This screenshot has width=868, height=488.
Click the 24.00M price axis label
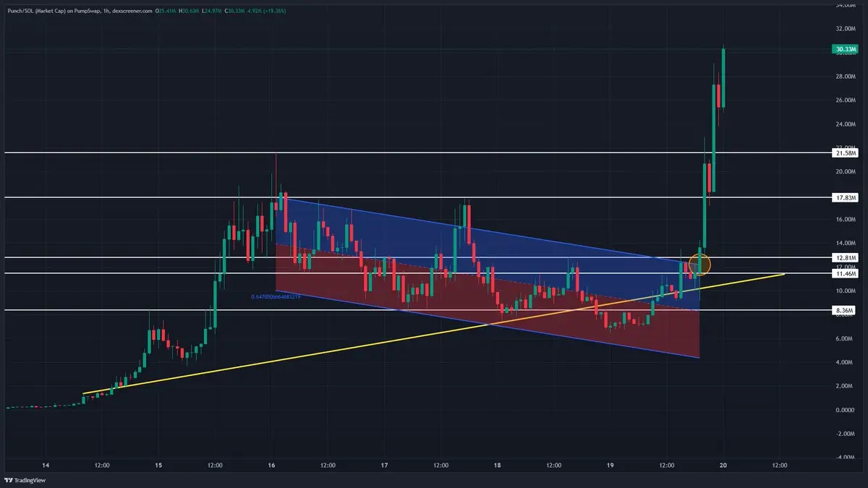coord(845,124)
